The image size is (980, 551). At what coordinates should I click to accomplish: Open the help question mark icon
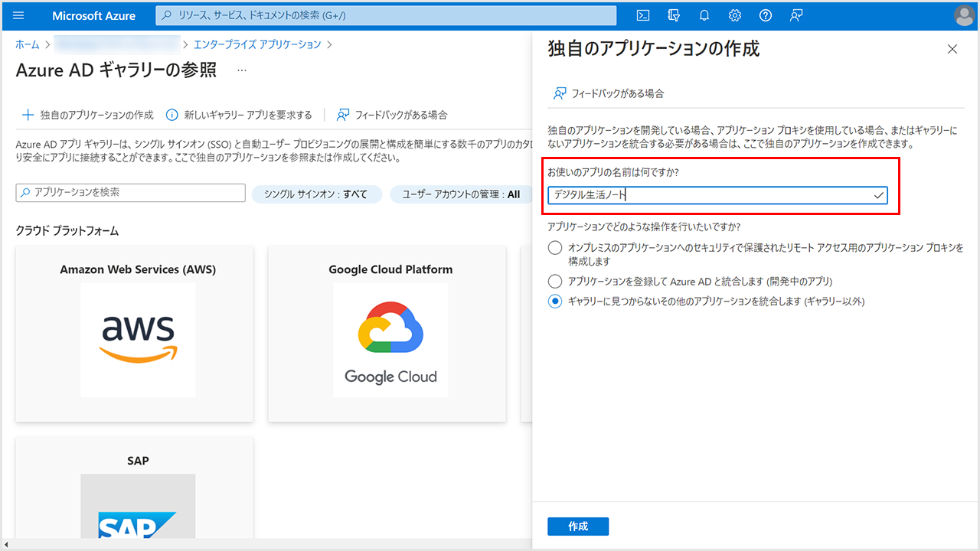[766, 15]
